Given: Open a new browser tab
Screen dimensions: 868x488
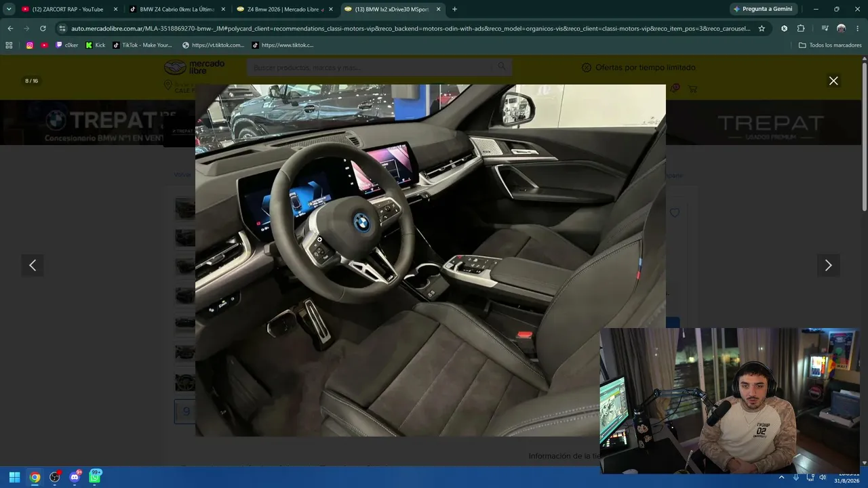Looking at the screenshot, I should (x=454, y=9).
